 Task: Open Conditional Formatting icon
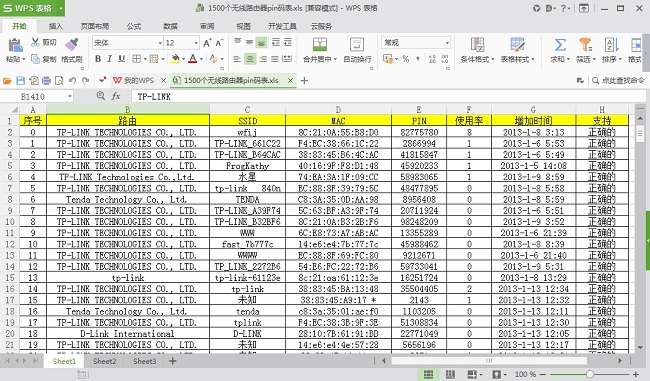[x=477, y=45]
